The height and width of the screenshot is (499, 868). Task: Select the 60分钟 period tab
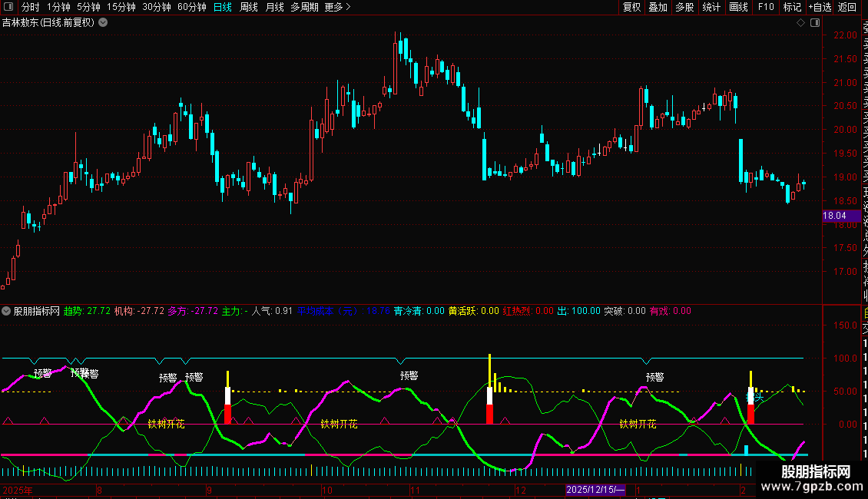tap(191, 7)
